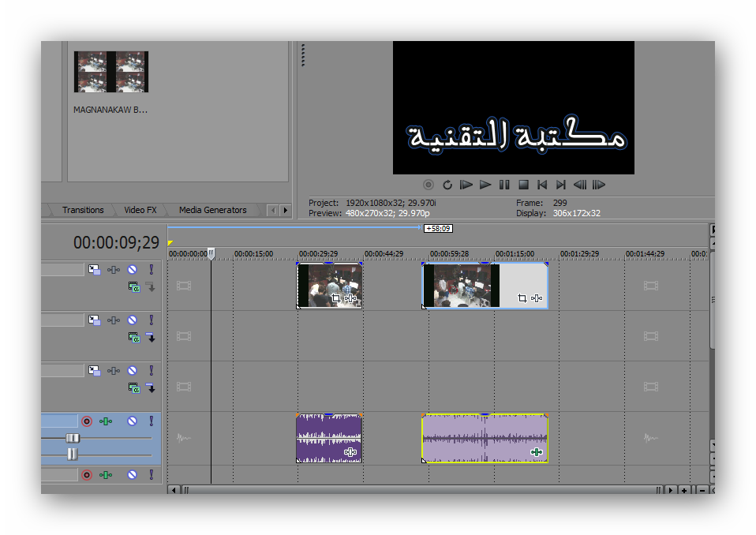Zoom out the timeline with minus button
The image size is (756, 535).
pyautogui.click(x=702, y=490)
